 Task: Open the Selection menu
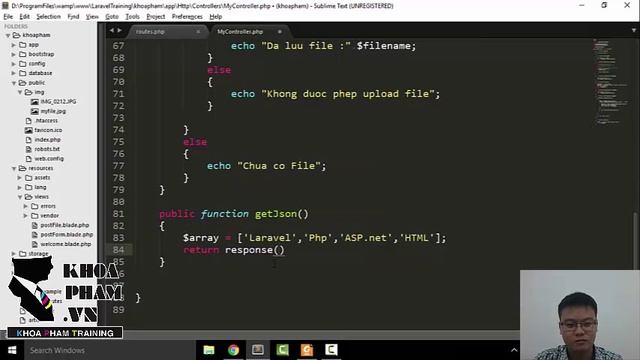(48, 17)
